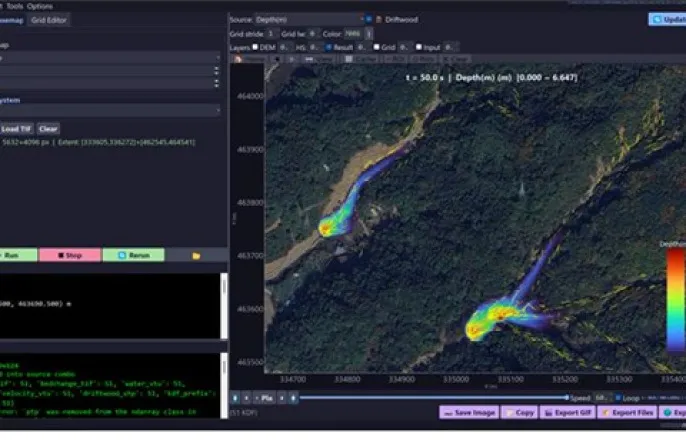Open the Tools menu
The height and width of the screenshot is (440, 686).
pyautogui.click(x=14, y=7)
